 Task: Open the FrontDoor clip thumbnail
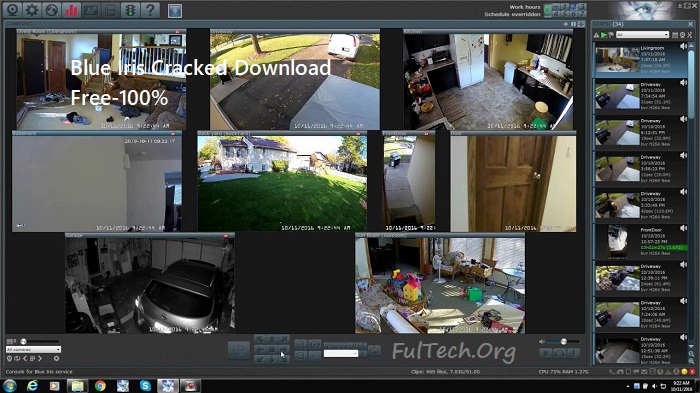(617, 242)
